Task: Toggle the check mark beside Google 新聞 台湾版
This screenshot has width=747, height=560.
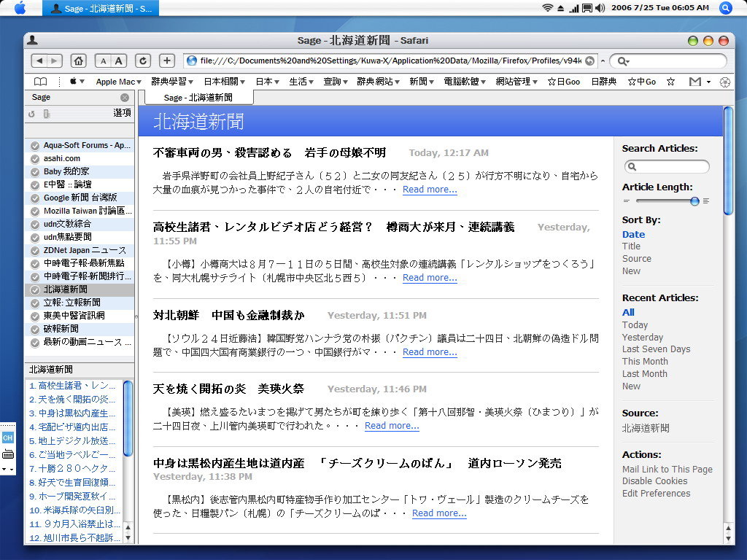Action: pos(34,198)
